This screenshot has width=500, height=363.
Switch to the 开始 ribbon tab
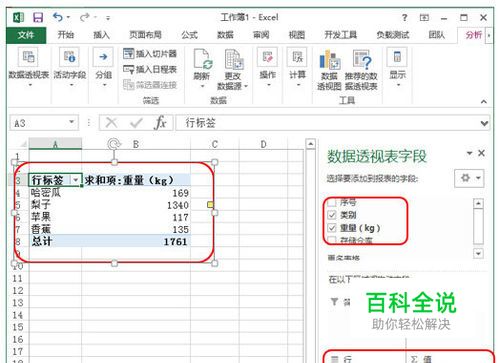click(x=66, y=35)
